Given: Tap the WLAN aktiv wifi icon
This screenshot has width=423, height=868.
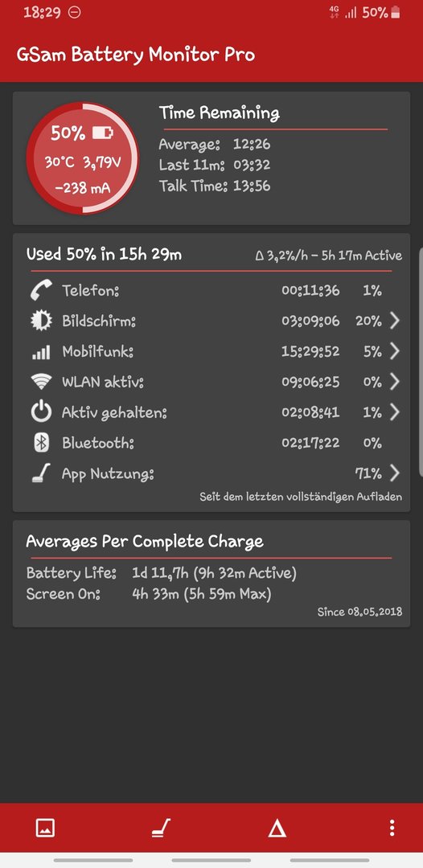Looking at the screenshot, I should point(41,382).
